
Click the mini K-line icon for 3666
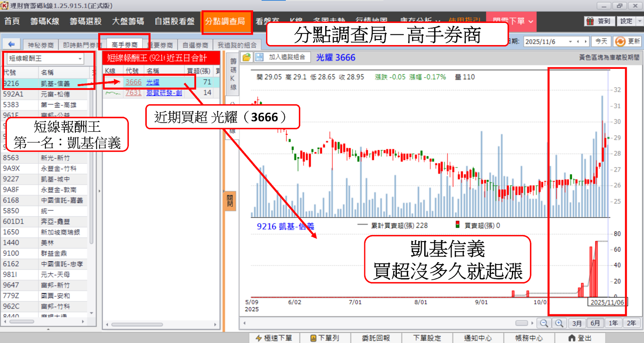click(x=113, y=82)
